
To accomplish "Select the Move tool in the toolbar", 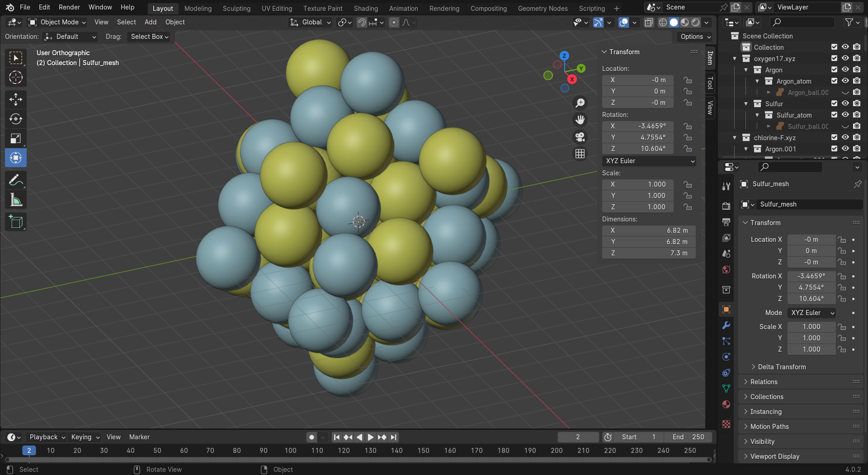I will pyautogui.click(x=16, y=99).
